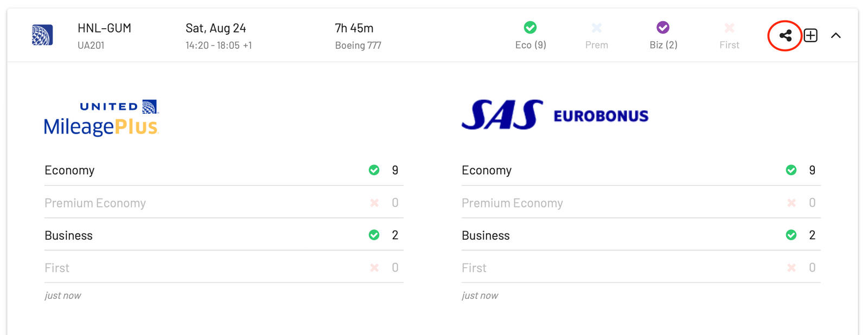Click the unavailable Prem X icon
This screenshot has height=335, width=868.
597,27
